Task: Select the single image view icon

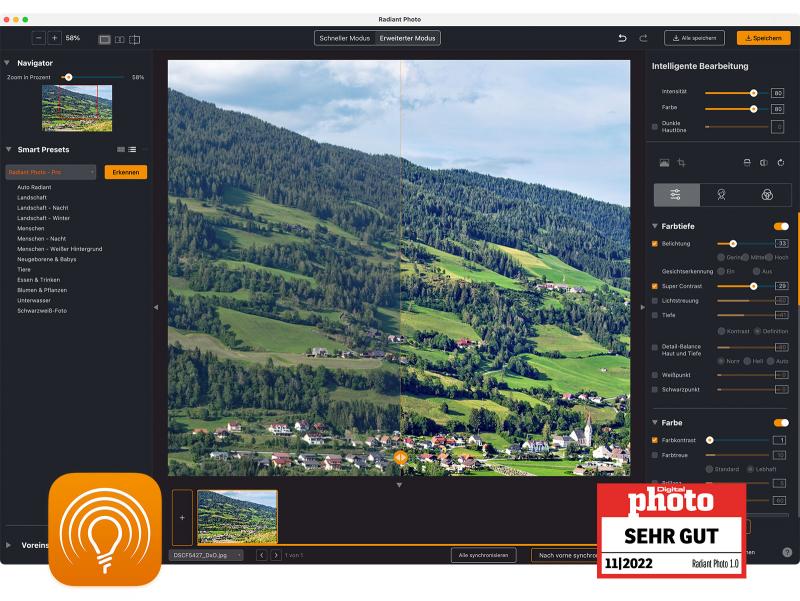Action: tap(104, 39)
